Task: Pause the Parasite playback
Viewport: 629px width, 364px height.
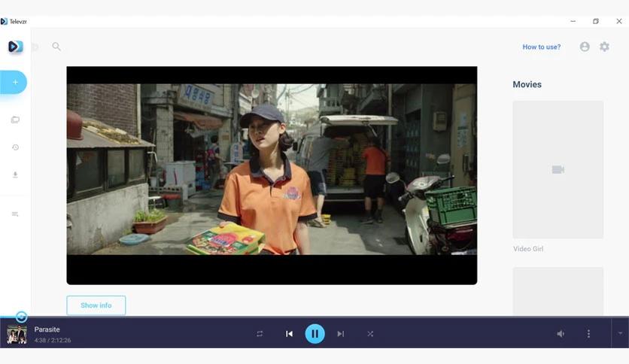Action: 315,333
